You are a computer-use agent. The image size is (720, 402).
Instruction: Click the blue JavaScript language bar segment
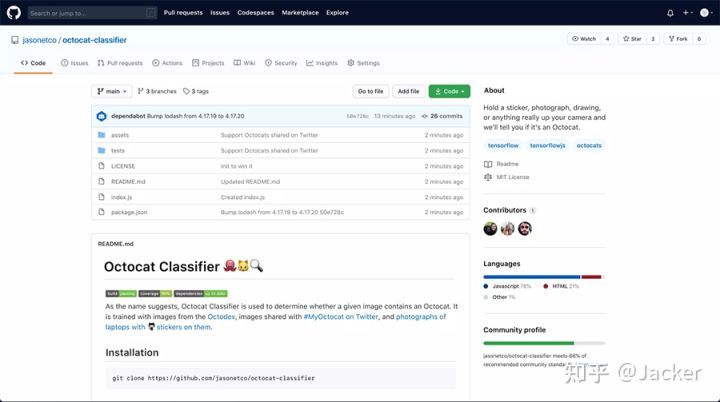click(532, 277)
